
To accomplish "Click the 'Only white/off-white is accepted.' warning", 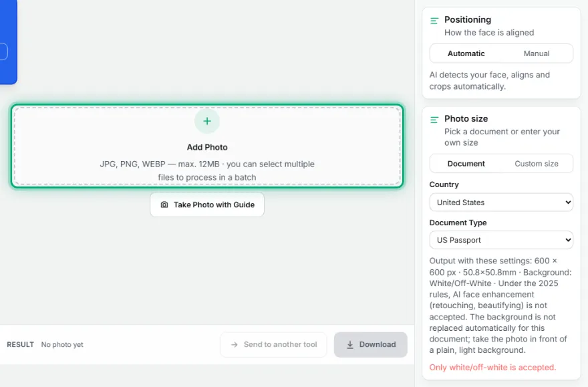I will (x=492, y=368).
